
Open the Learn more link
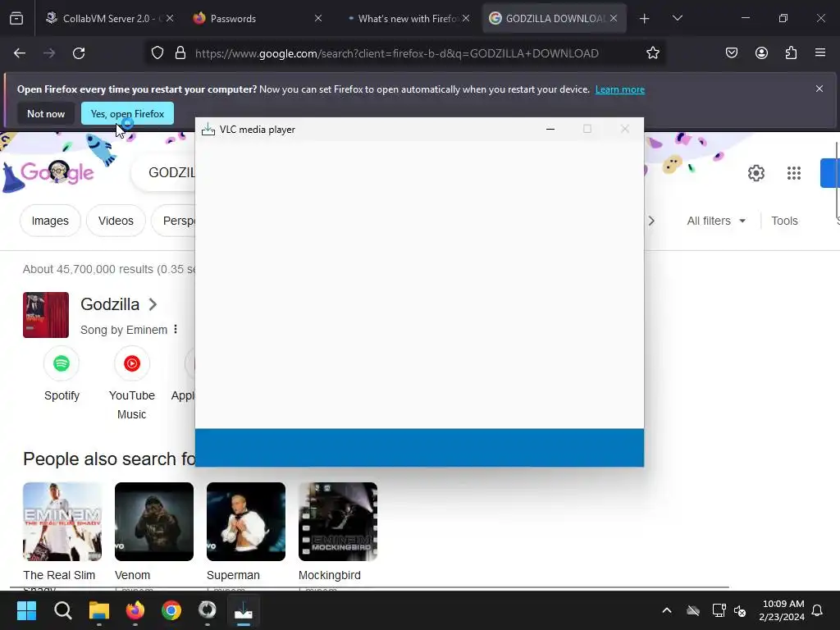[620, 89]
